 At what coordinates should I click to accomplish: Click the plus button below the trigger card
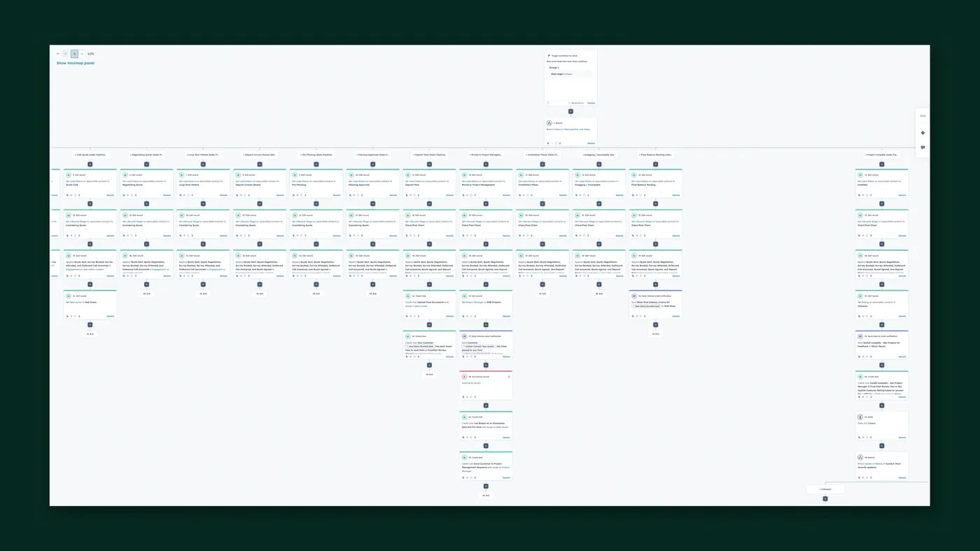[x=570, y=111]
